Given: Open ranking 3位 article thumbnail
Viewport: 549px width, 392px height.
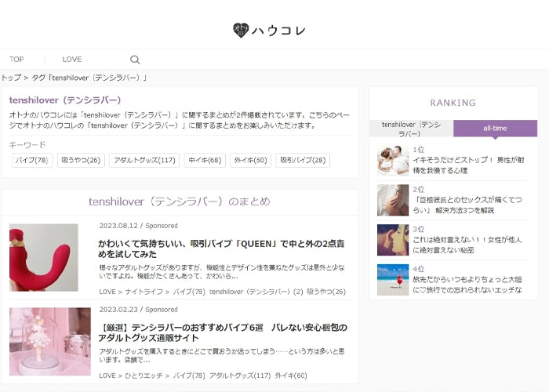Looking at the screenshot, I should pyautogui.click(x=393, y=240).
